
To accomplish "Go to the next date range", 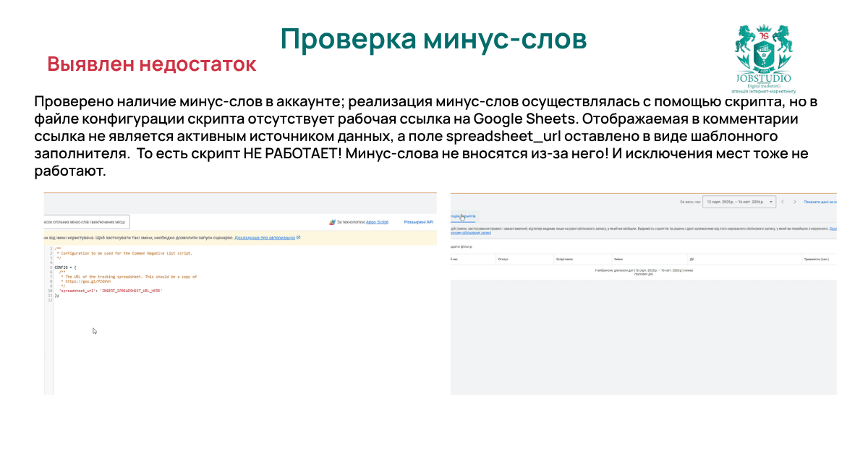I will (x=794, y=202).
